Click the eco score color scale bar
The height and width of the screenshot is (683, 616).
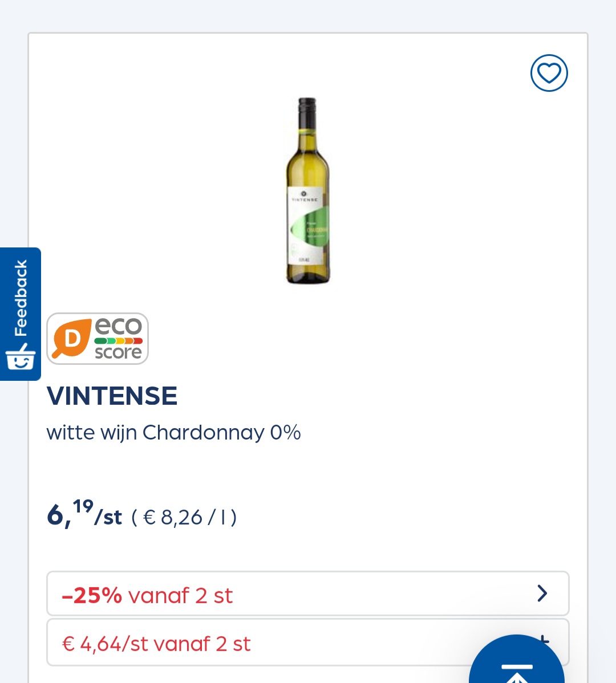tap(119, 340)
